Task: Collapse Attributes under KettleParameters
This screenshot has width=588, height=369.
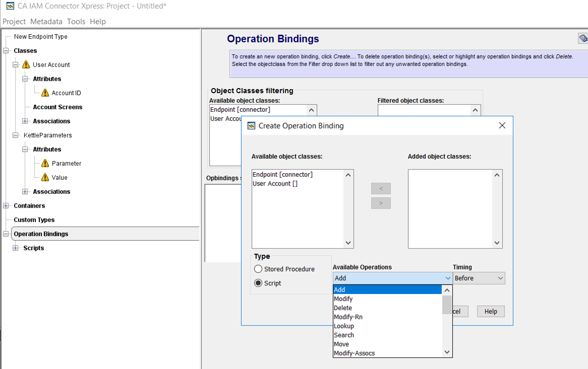Action: pyautogui.click(x=25, y=149)
